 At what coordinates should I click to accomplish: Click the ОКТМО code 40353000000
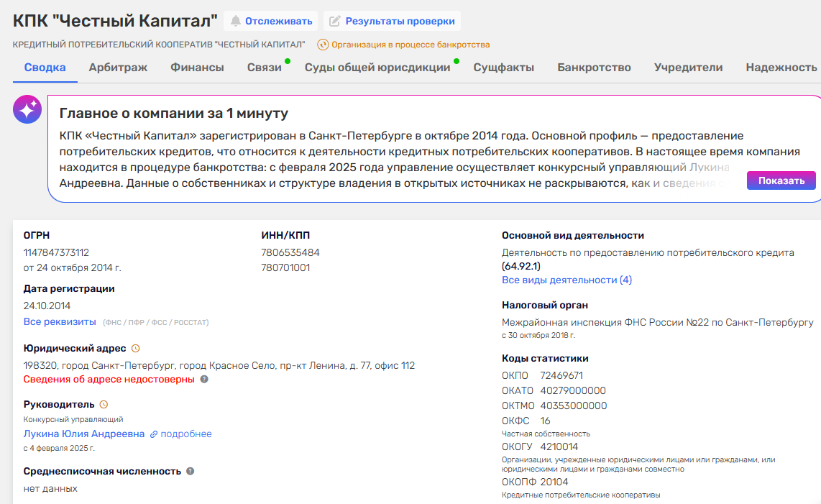574,406
